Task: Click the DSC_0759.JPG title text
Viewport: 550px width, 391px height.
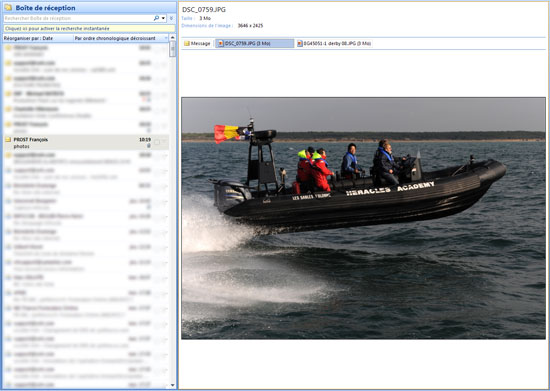Action: (204, 9)
